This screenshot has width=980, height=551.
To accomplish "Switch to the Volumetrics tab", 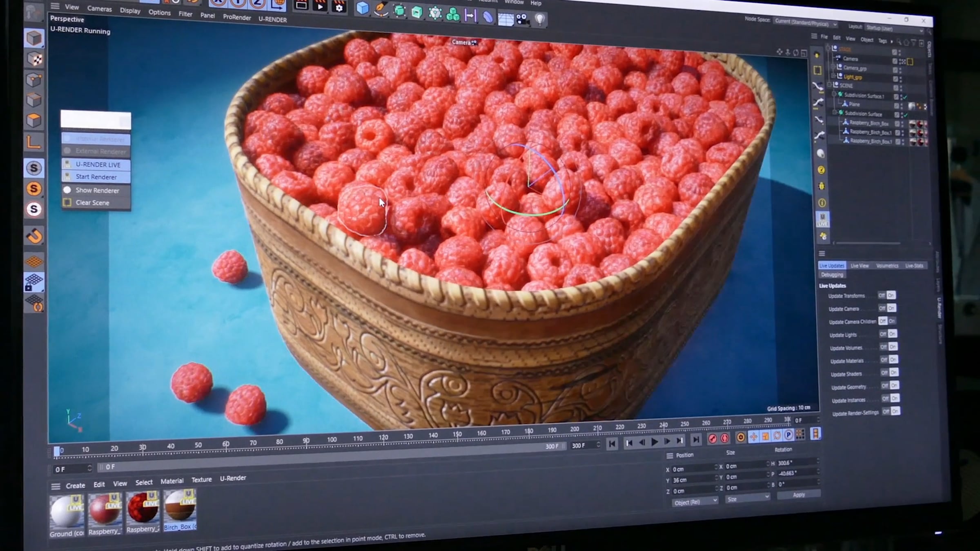I will (887, 266).
